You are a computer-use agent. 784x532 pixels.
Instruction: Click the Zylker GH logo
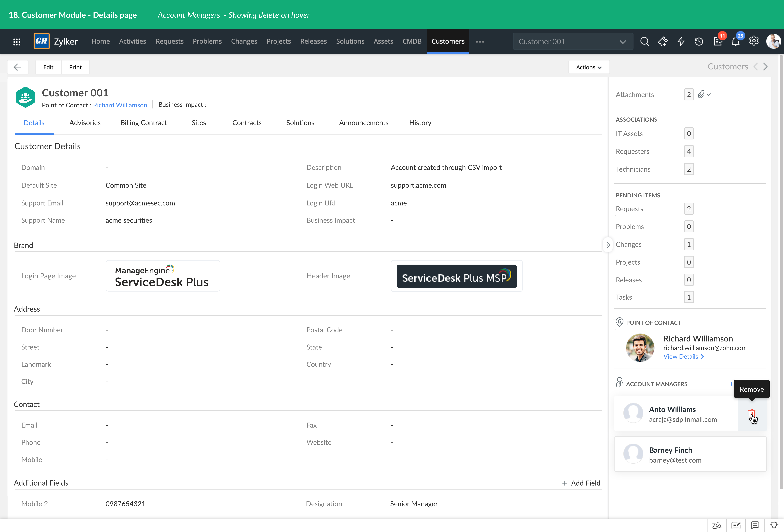coord(42,41)
